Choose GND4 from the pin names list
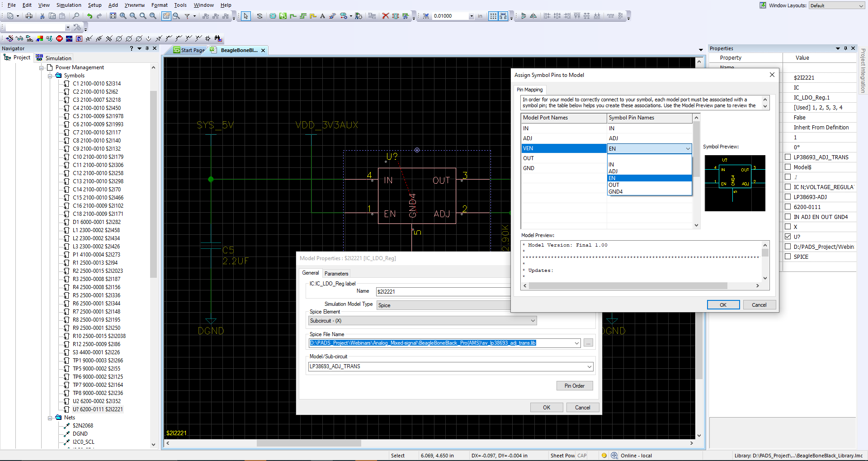This screenshot has height=461, width=868. click(x=616, y=192)
